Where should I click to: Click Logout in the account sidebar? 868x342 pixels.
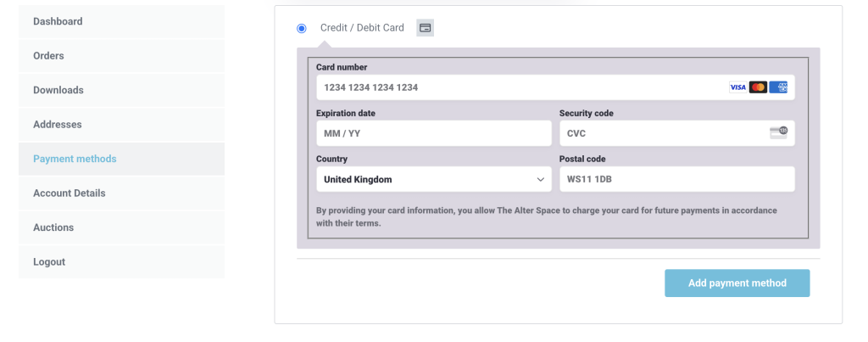121,262
